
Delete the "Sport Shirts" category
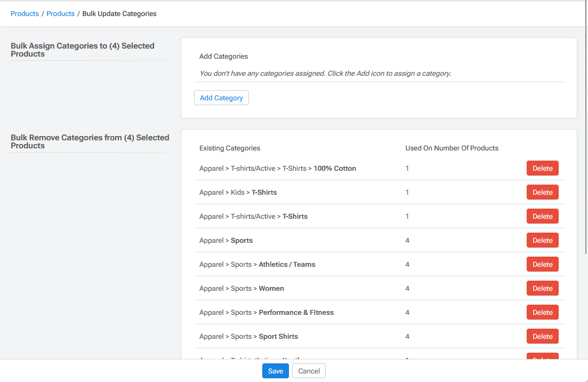tap(542, 336)
